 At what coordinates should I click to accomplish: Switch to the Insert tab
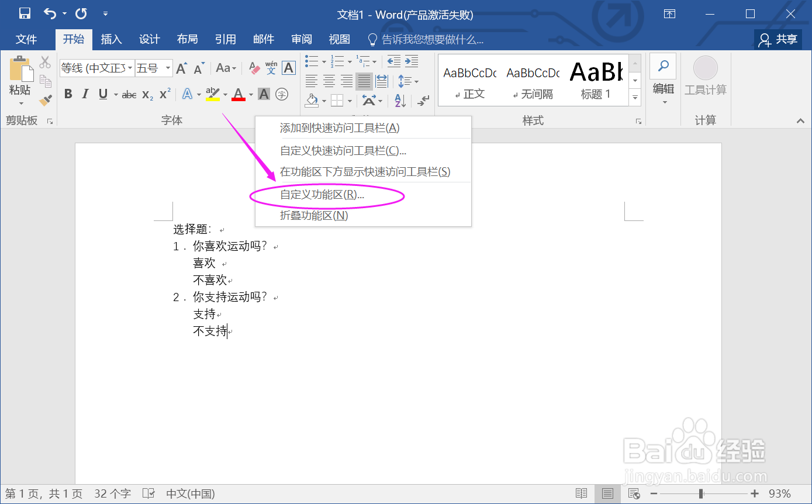[x=111, y=39]
